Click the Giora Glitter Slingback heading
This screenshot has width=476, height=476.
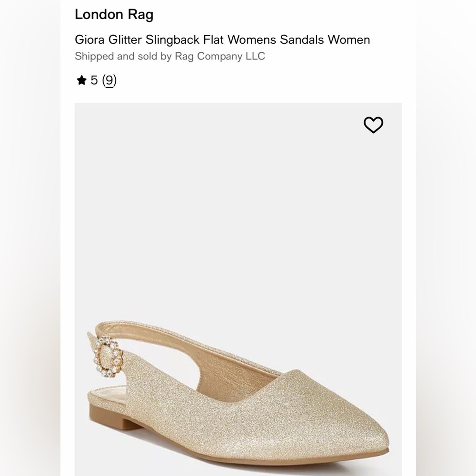coord(222,40)
